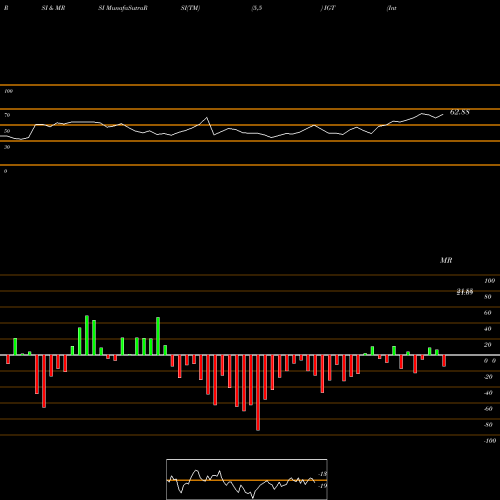The height and width of the screenshot is (500, 500).
Task: Click the last red bar of histogram
Action: pyautogui.click(x=444, y=361)
